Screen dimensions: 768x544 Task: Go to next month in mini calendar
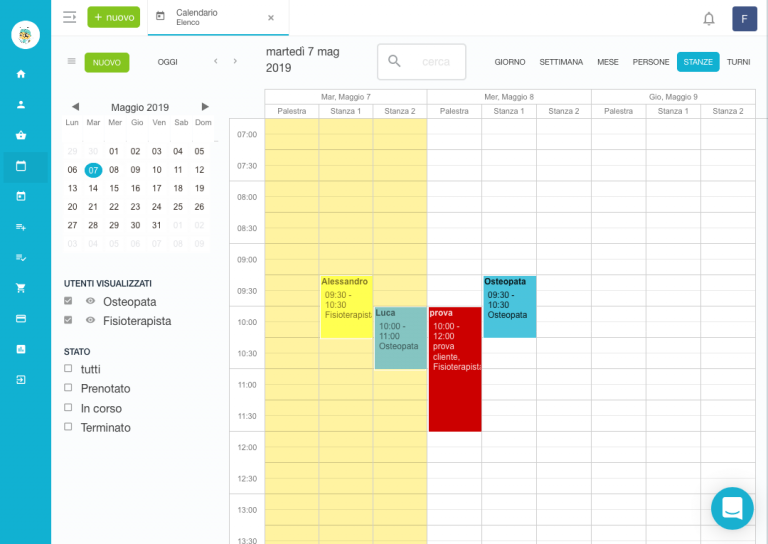pos(205,107)
